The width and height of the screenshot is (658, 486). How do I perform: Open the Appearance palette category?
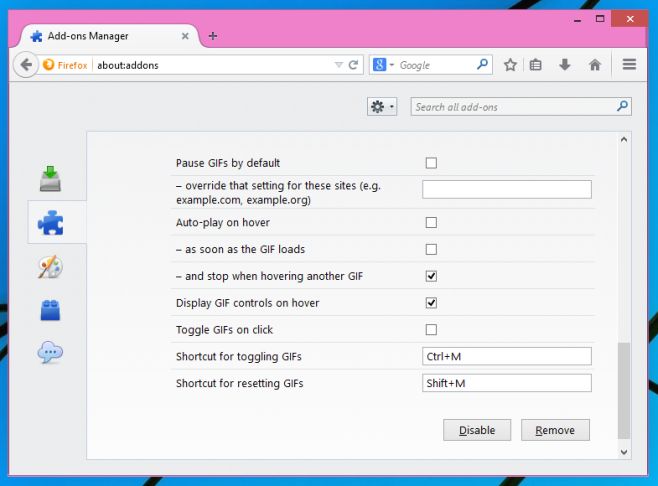coord(50,267)
